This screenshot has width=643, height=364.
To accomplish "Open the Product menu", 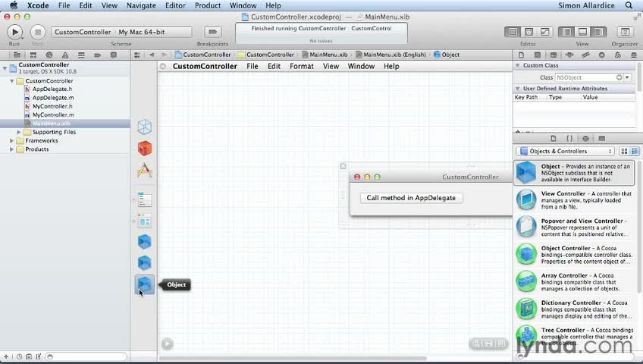I will coord(208,6).
